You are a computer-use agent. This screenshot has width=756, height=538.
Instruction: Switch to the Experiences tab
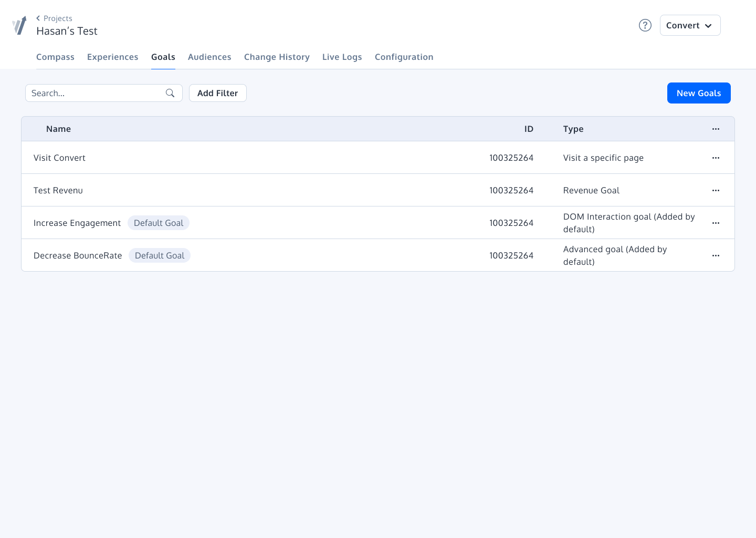coord(112,57)
